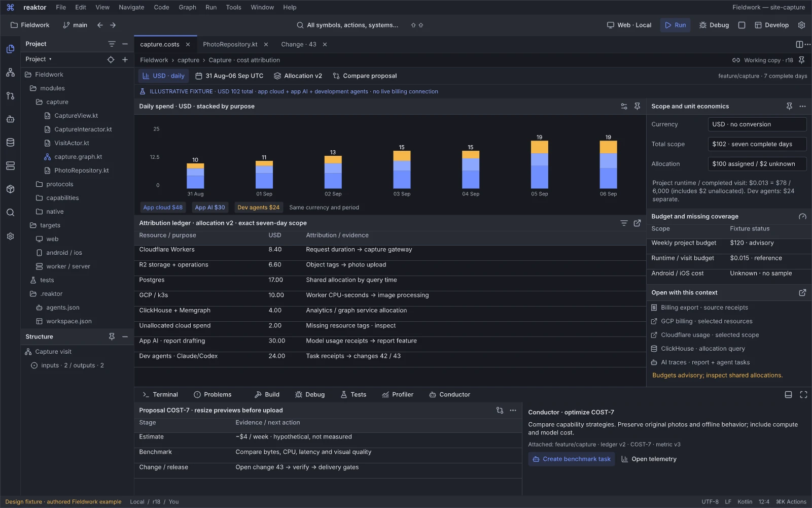Image resolution: width=812 pixels, height=508 pixels.
Task: Open the search sidebar icon
Action: coord(10,213)
